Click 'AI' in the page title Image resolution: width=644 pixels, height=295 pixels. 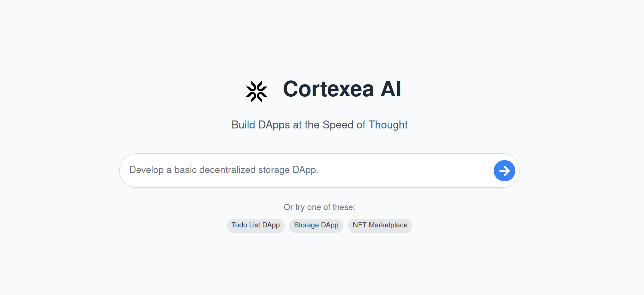point(391,89)
